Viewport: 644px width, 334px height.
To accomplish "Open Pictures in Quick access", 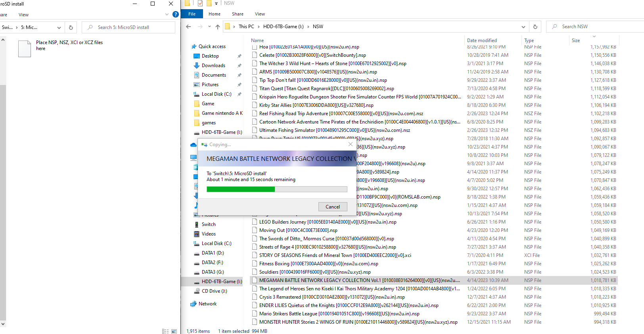I will (210, 85).
